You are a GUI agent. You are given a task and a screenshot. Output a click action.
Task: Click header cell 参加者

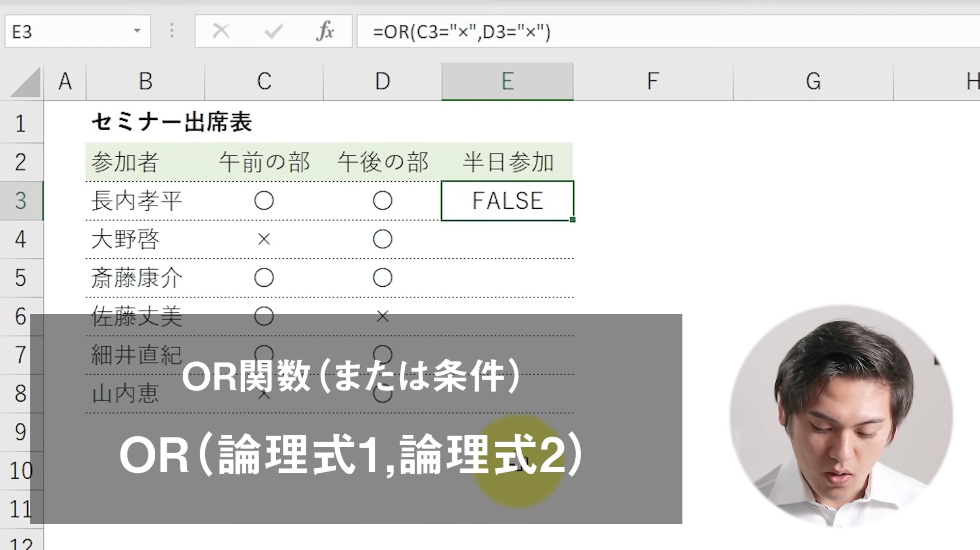[145, 162]
